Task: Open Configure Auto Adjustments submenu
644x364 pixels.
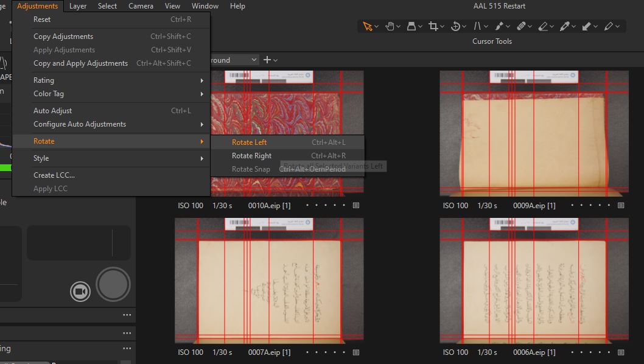Action: point(111,124)
